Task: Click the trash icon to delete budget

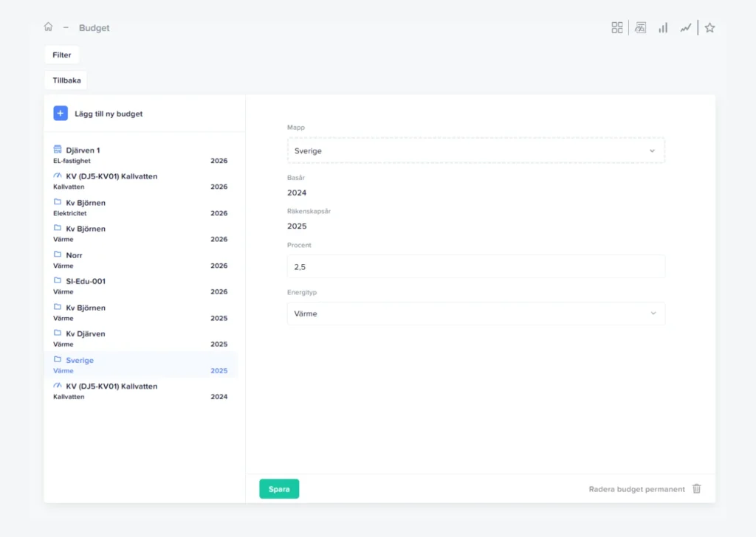Action: click(697, 489)
